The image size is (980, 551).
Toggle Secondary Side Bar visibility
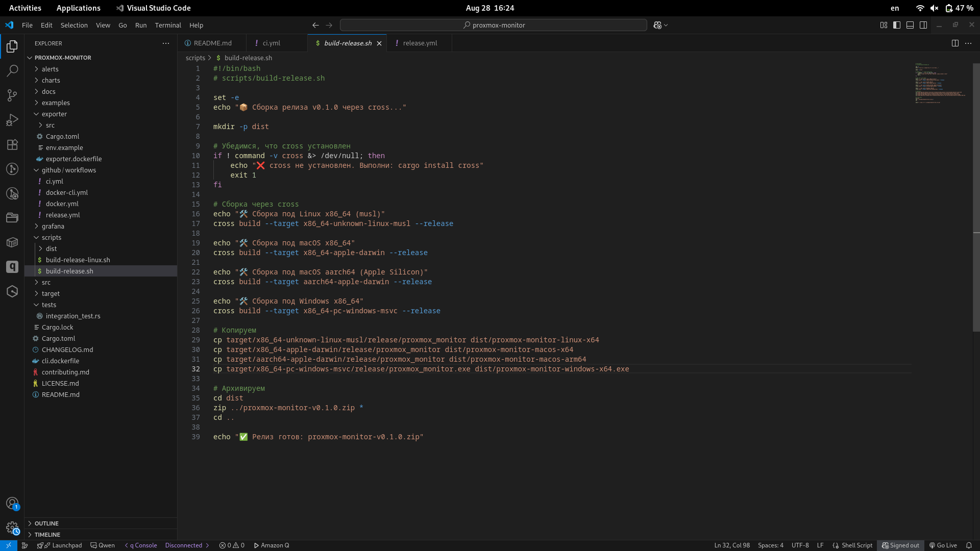coord(923,25)
